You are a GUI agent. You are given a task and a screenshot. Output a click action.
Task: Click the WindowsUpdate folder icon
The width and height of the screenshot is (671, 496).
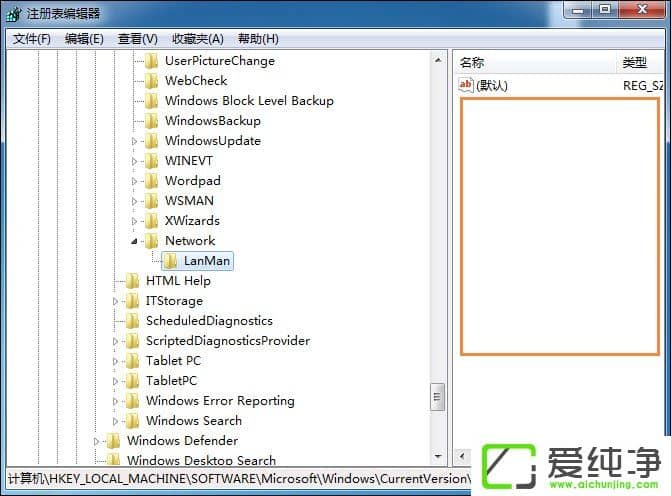[x=152, y=141]
